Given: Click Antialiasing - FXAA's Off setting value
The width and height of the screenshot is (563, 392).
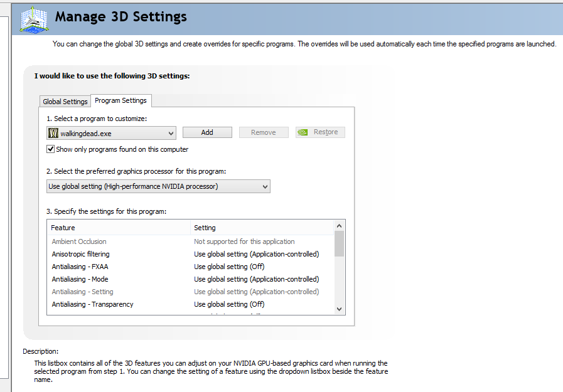Looking at the screenshot, I should pos(229,267).
